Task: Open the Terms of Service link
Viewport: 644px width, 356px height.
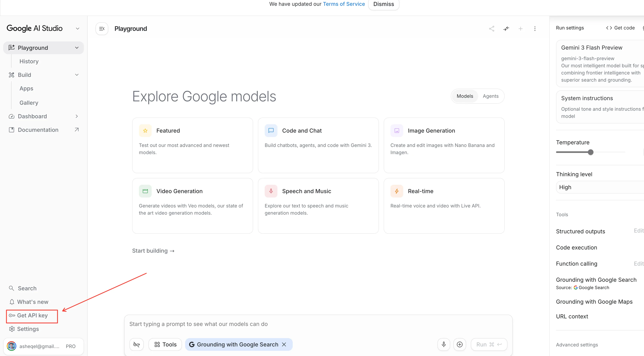Action: [x=344, y=4]
